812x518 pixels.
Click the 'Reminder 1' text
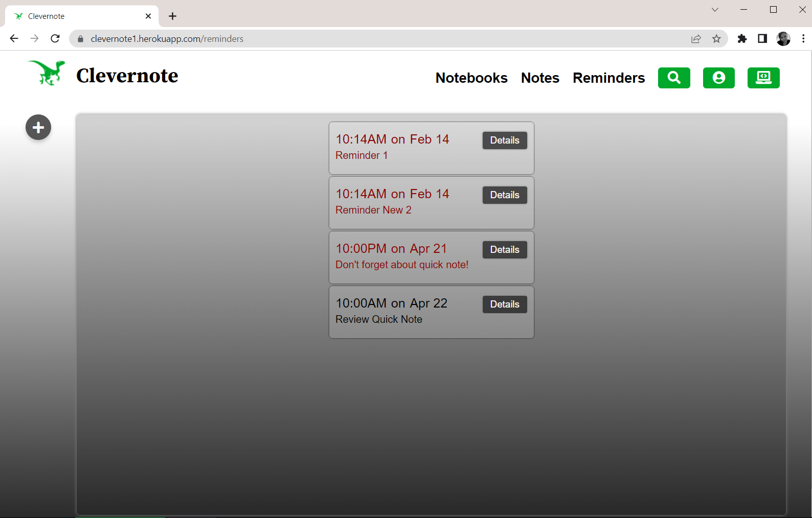pyautogui.click(x=362, y=155)
